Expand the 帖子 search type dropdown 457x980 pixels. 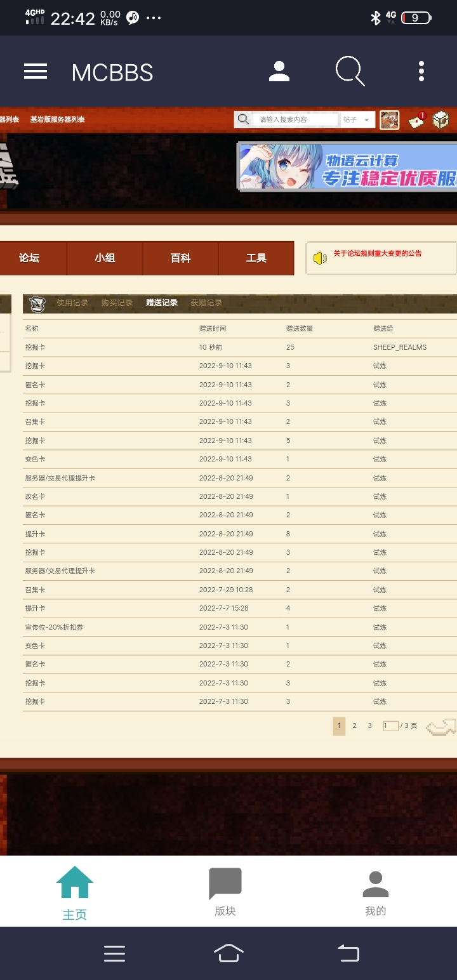357,119
